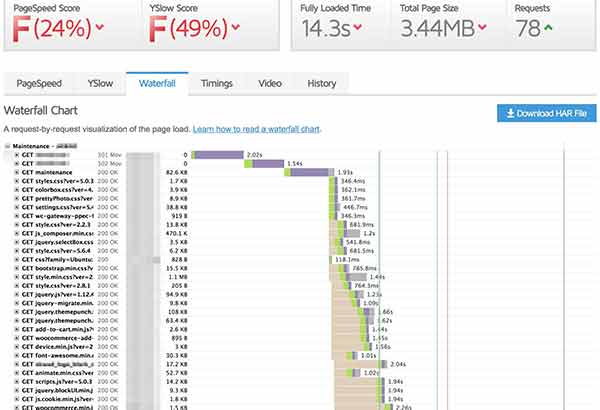The width and height of the screenshot is (600, 410).
Task: Click the 301 redirect 2.02s timing bar
Action: pyautogui.click(x=217, y=155)
